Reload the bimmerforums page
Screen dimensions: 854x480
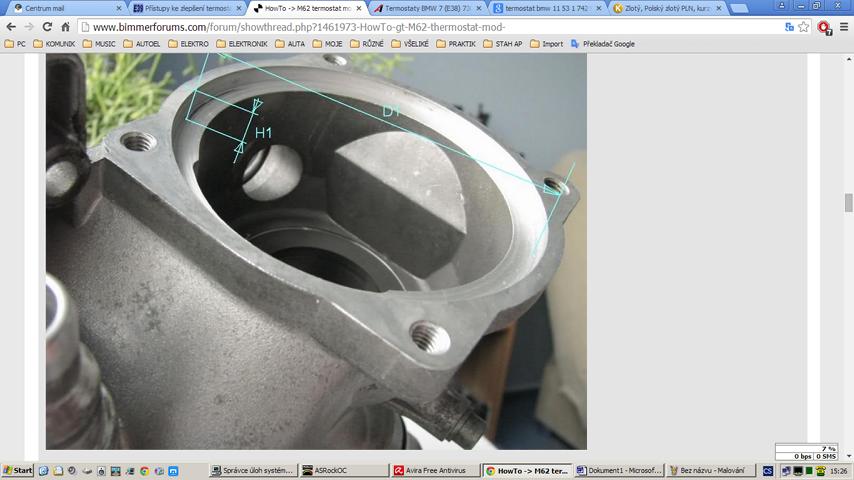47,27
